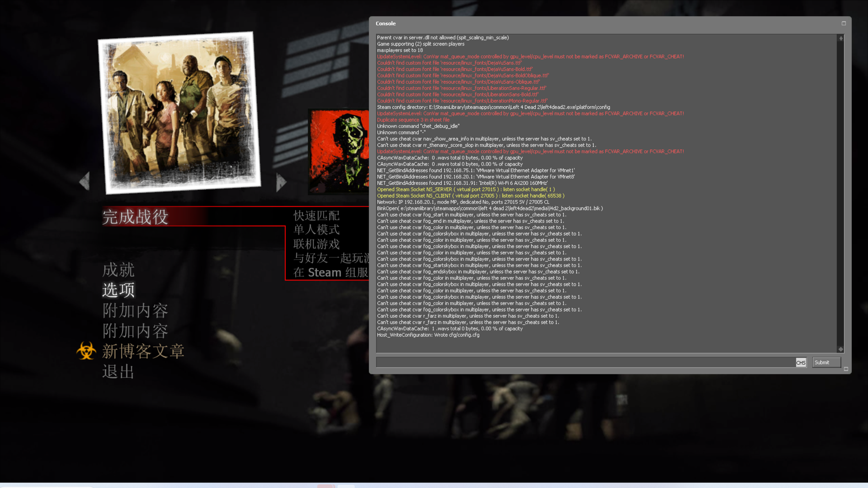868x488 pixels.
Task: Select the survivors group campaign thumbnail
Action: [x=179, y=113]
